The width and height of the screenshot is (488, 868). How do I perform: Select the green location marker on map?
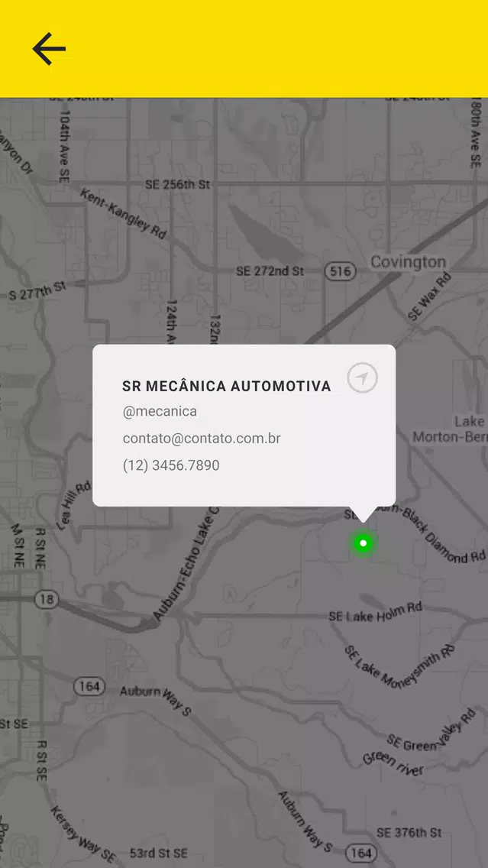[x=363, y=543]
